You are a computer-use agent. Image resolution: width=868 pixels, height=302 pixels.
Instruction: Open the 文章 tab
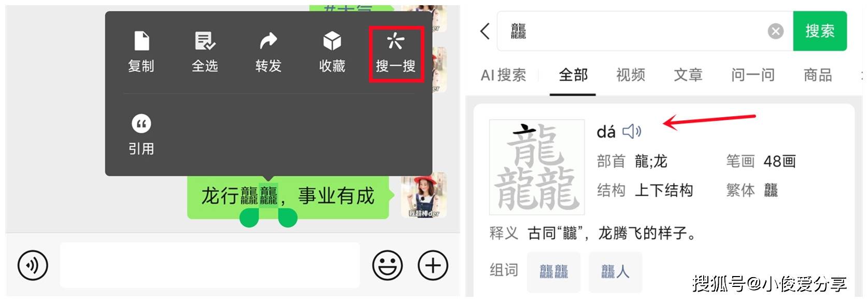click(x=688, y=75)
